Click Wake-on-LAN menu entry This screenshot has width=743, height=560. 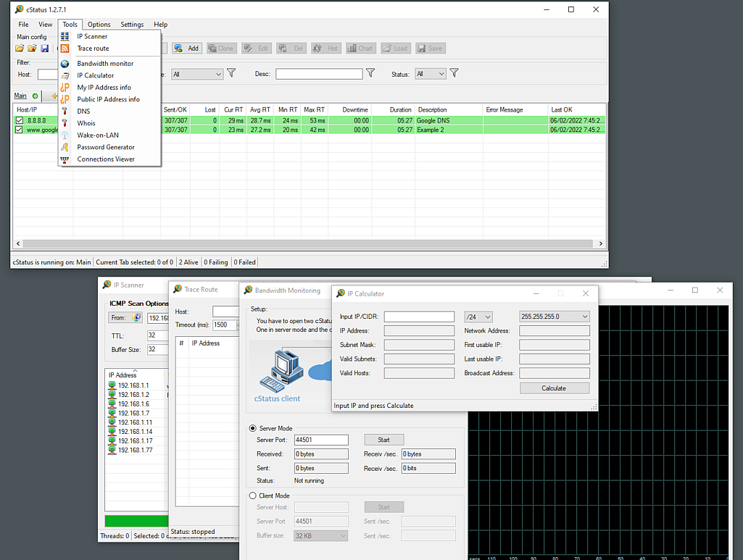(98, 135)
